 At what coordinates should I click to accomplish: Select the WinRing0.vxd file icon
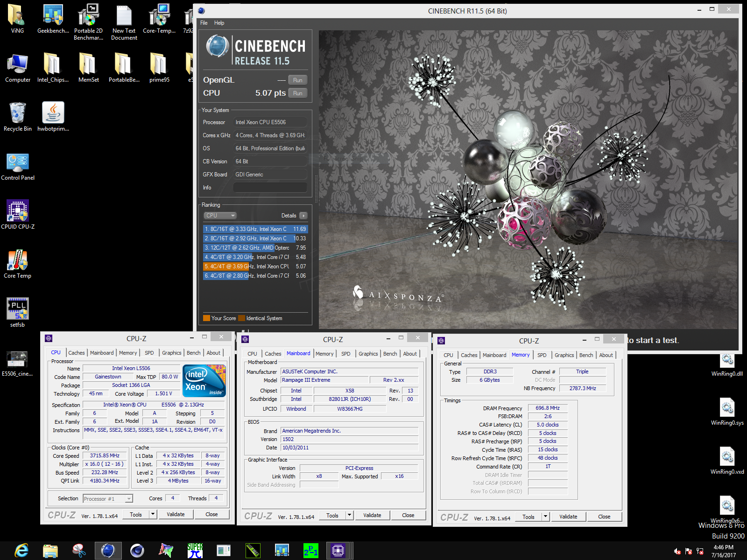point(727,460)
